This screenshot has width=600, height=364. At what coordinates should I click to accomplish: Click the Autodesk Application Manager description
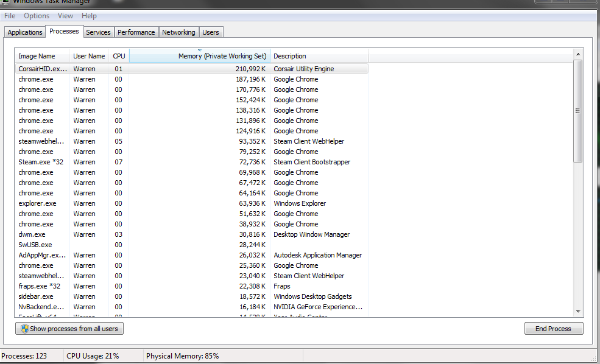317,254
